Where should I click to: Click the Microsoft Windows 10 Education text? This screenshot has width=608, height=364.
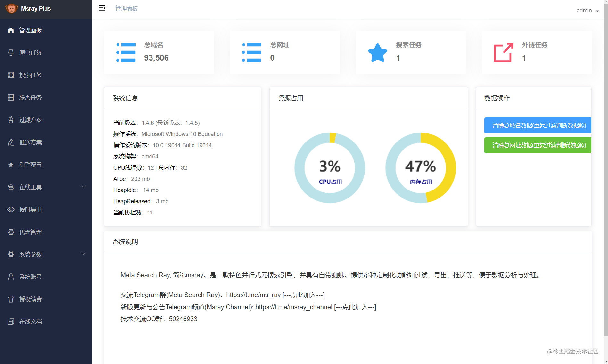182,134
